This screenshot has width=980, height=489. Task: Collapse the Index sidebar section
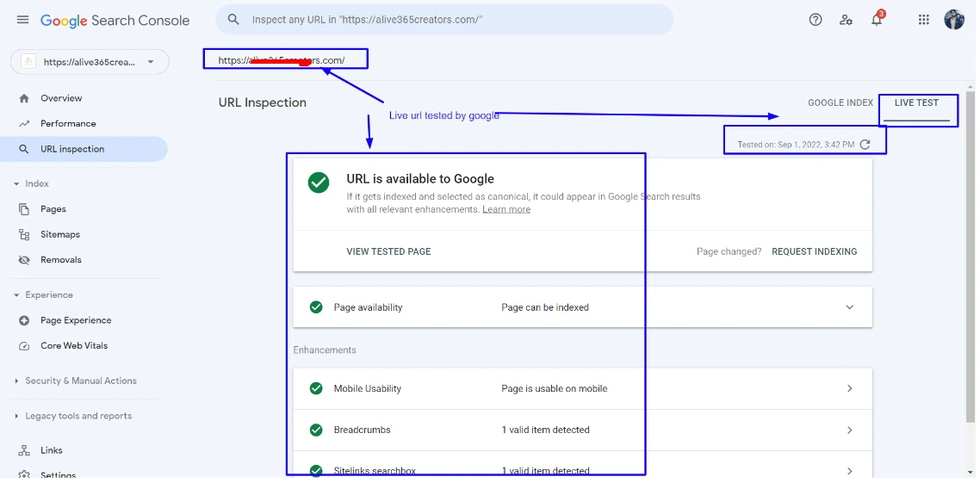[16, 184]
